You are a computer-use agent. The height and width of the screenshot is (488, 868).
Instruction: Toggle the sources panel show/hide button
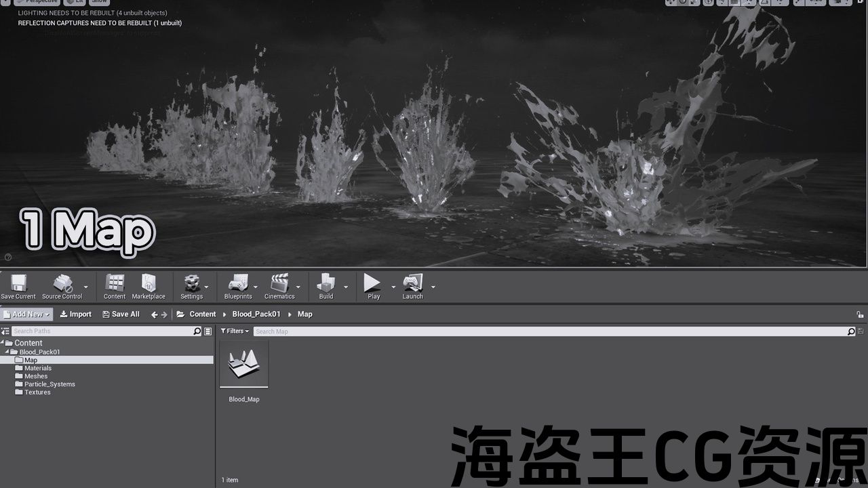pos(5,331)
